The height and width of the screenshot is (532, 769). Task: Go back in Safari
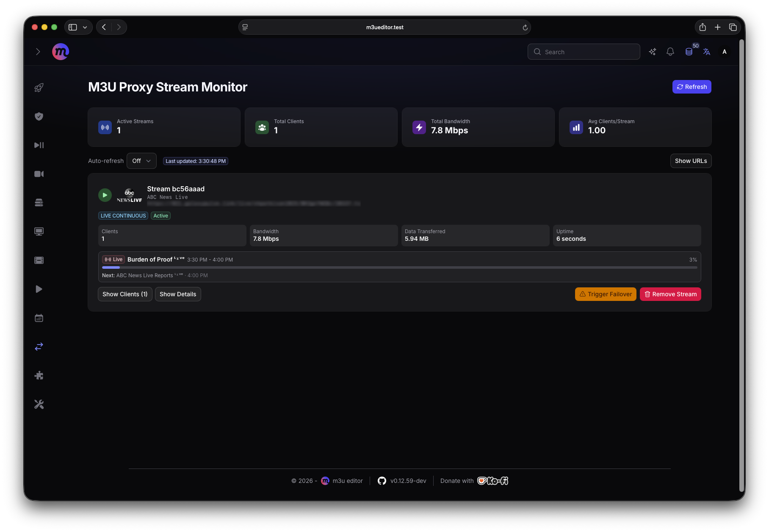104,27
